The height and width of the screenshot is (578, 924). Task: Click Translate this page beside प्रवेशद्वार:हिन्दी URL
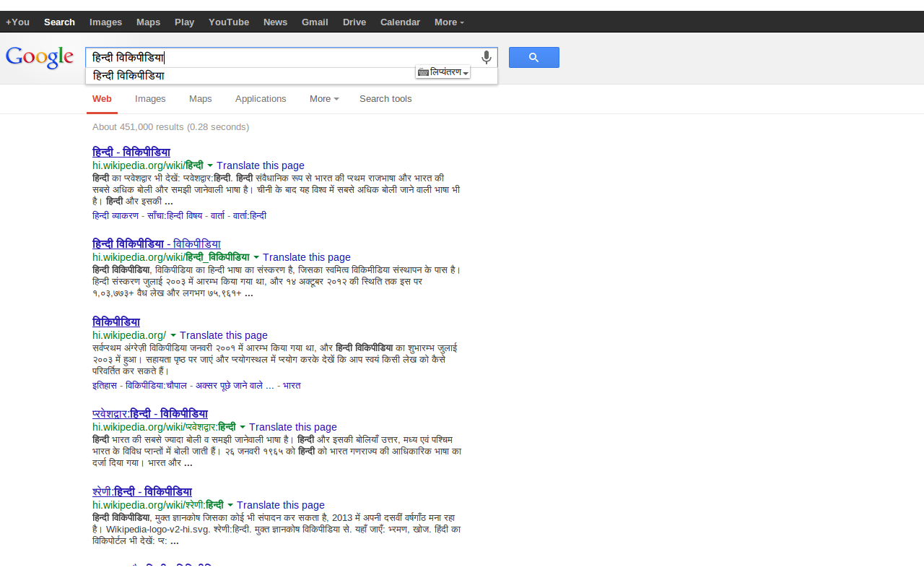(293, 427)
